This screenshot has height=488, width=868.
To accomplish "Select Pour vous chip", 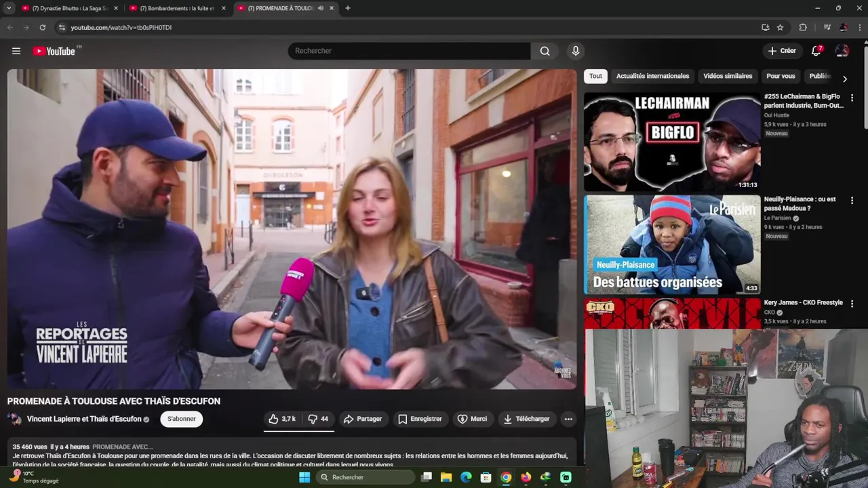I will tap(781, 76).
